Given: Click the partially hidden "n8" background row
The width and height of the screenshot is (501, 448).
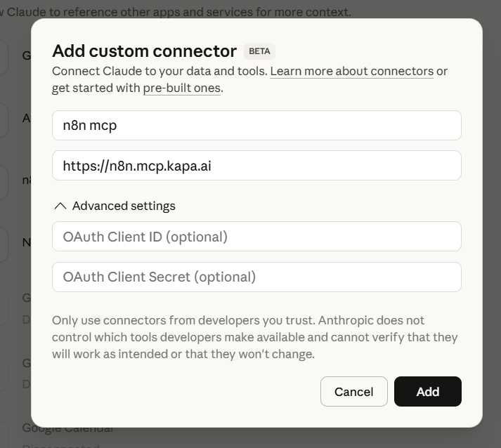Looking at the screenshot, I should [27, 180].
